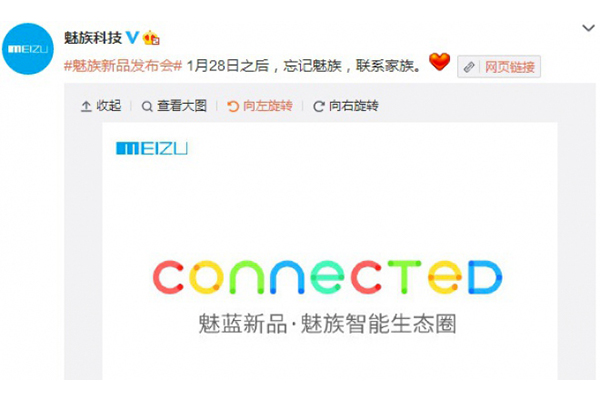The width and height of the screenshot is (600, 400).
Task: Click the link chain icon in 网页链接
Action: pyautogui.click(x=469, y=67)
